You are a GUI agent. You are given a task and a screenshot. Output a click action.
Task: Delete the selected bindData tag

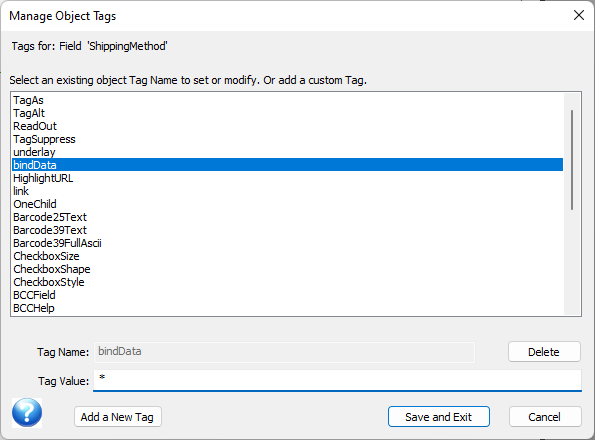point(544,352)
